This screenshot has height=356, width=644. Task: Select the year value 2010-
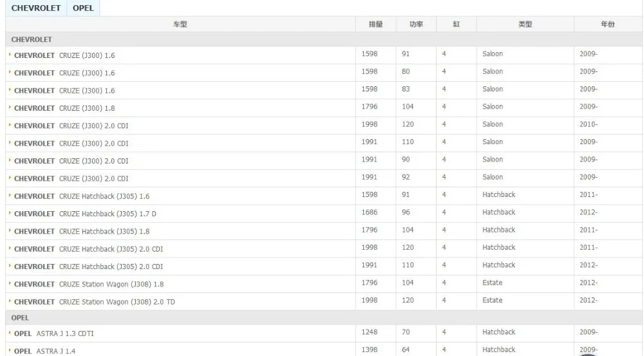pos(589,124)
